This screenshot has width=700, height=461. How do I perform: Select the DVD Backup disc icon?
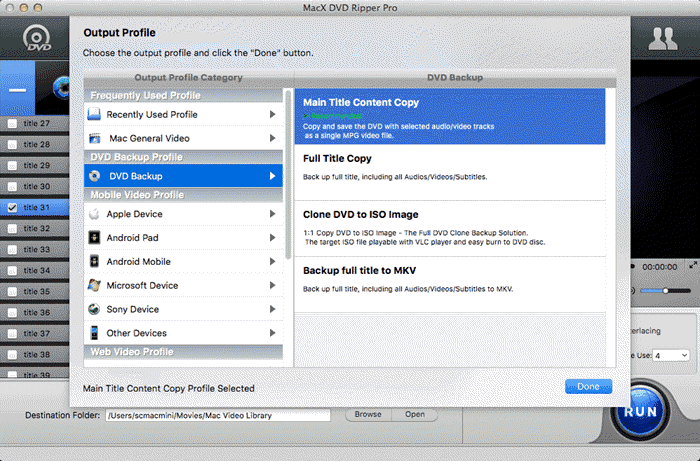(x=95, y=176)
